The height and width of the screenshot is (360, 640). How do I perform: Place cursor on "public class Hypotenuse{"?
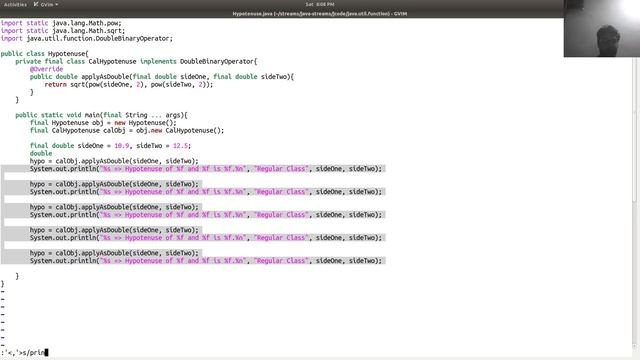click(x=44, y=53)
